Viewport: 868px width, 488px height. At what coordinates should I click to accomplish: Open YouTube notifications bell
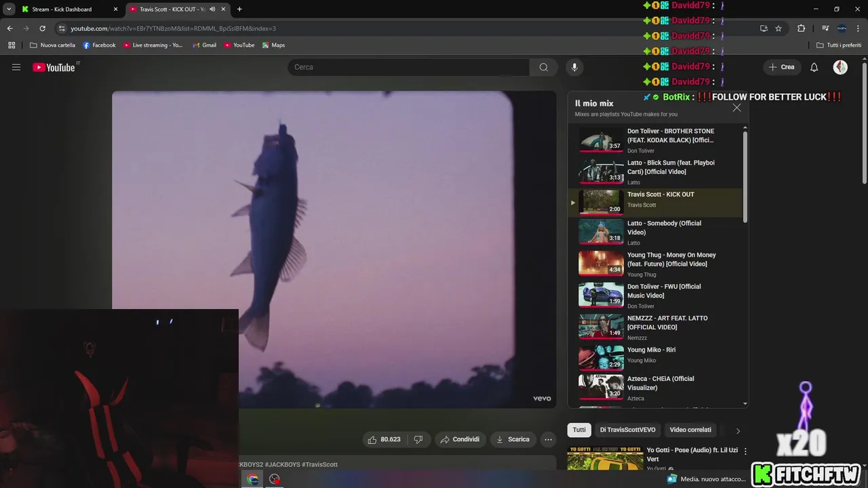click(x=814, y=67)
